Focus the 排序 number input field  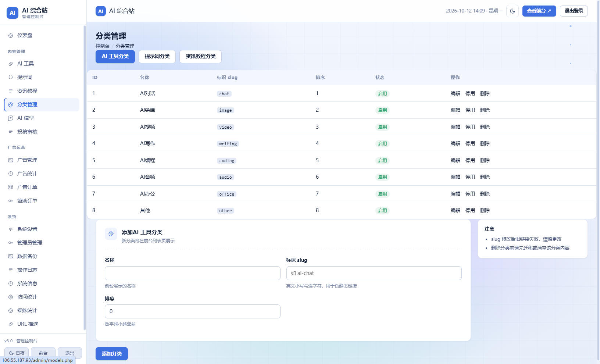tap(193, 311)
